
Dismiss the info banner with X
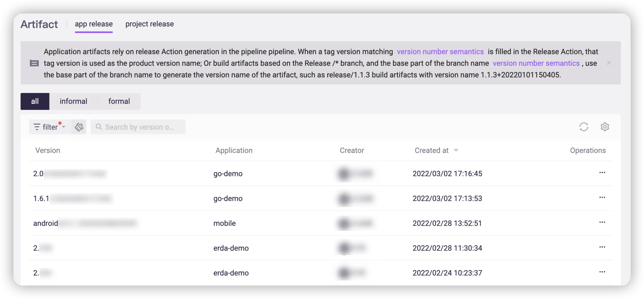coord(609,63)
